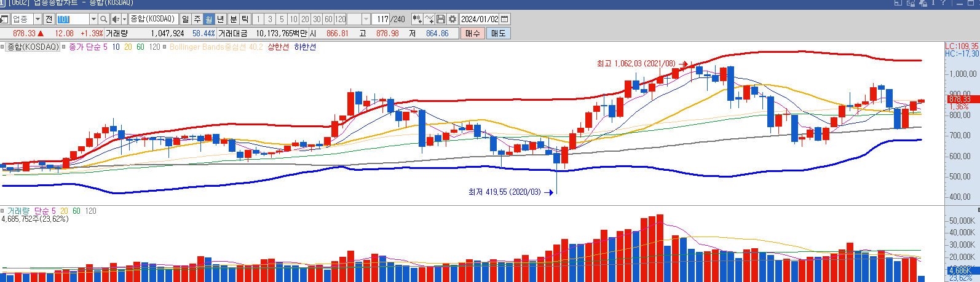Select interval 10 button

tap(293, 19)
